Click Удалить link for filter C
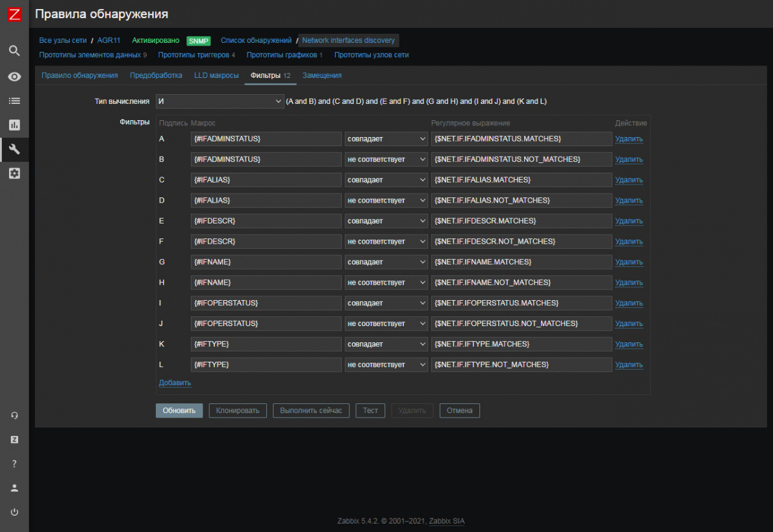 [629, 180]
